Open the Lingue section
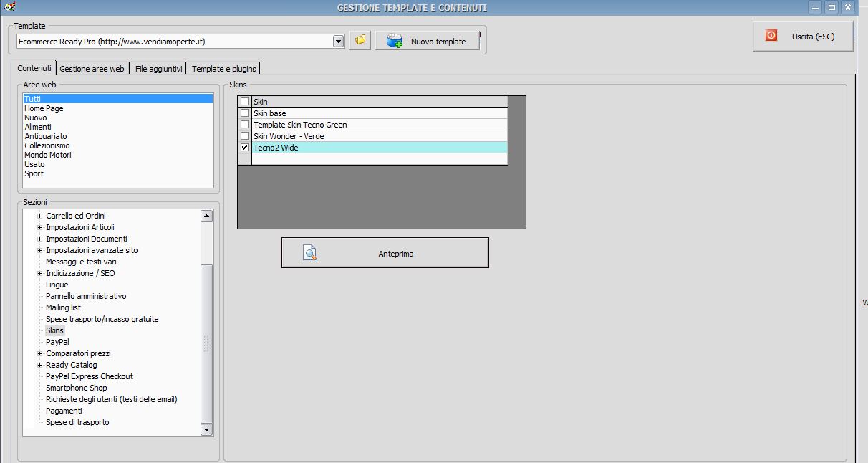The width and height of the screenshot is (868, 463). pos(57,285)
